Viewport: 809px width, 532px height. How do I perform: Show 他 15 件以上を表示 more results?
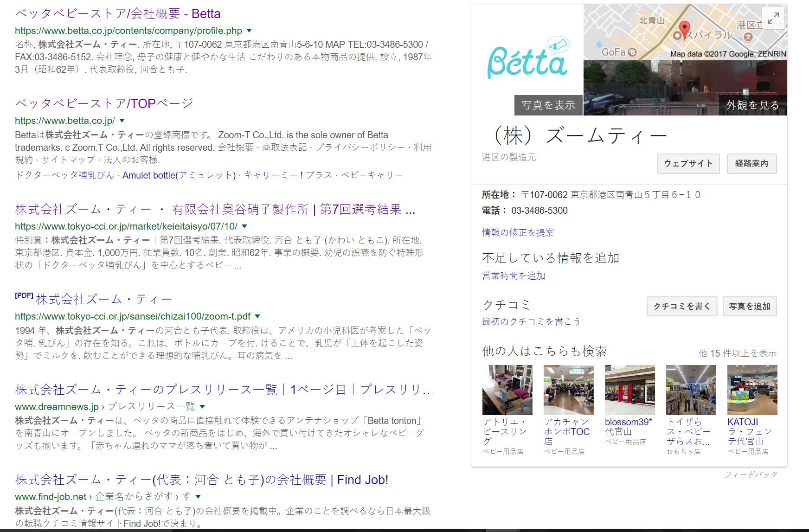pyautogui.click(x=738, y=353)
